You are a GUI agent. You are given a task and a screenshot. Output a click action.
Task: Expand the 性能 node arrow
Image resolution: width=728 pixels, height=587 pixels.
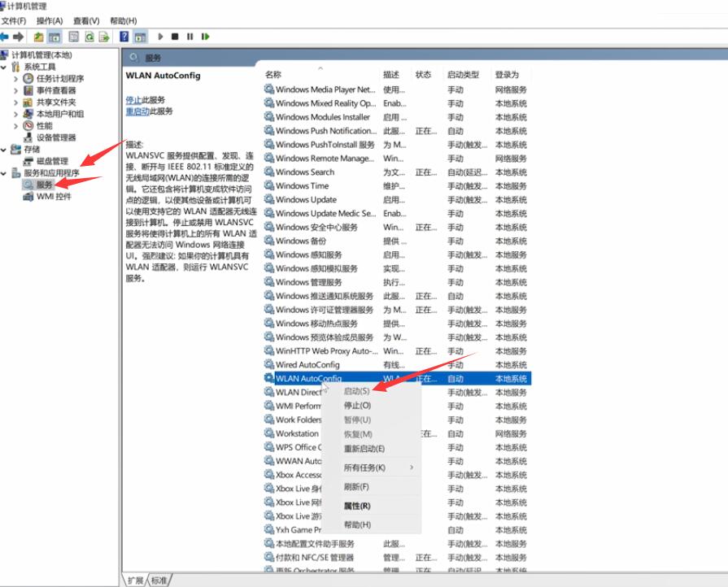click(15, 126)
